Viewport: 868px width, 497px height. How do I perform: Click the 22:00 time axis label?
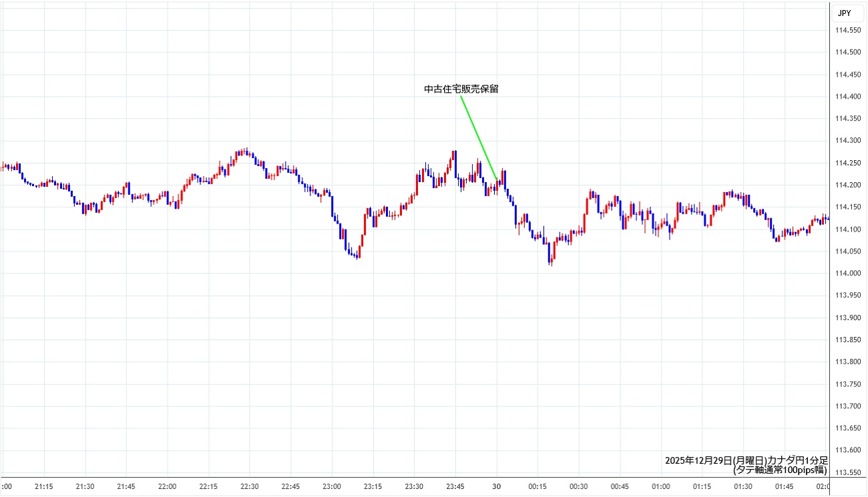pyautogui.click(x=167, y=487)
